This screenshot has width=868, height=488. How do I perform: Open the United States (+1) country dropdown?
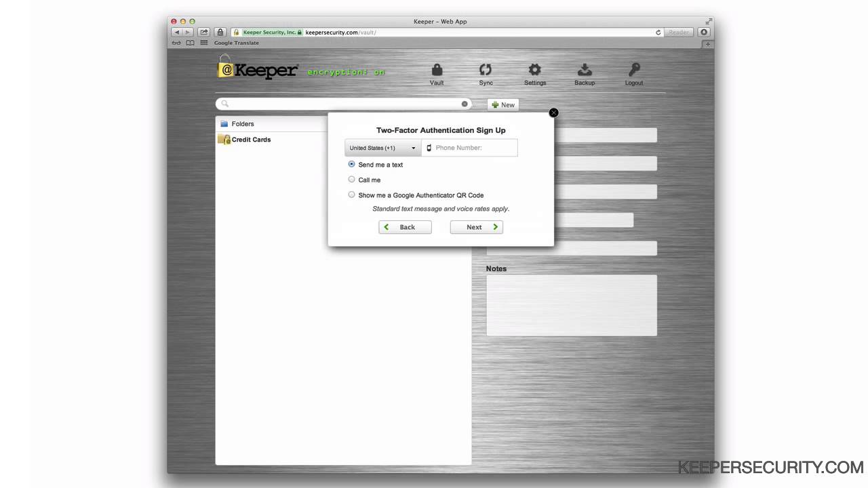[382, 148]
